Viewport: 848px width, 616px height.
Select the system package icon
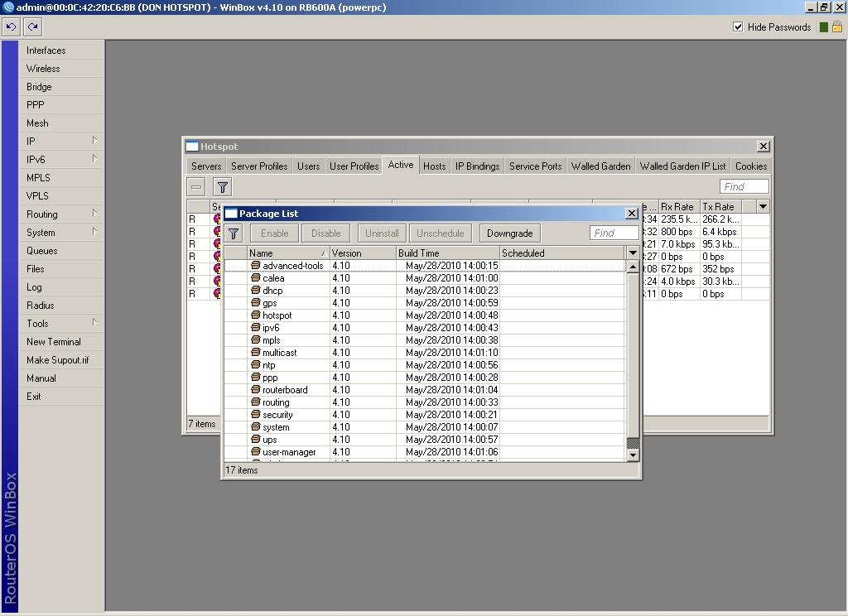pos(256,426)
